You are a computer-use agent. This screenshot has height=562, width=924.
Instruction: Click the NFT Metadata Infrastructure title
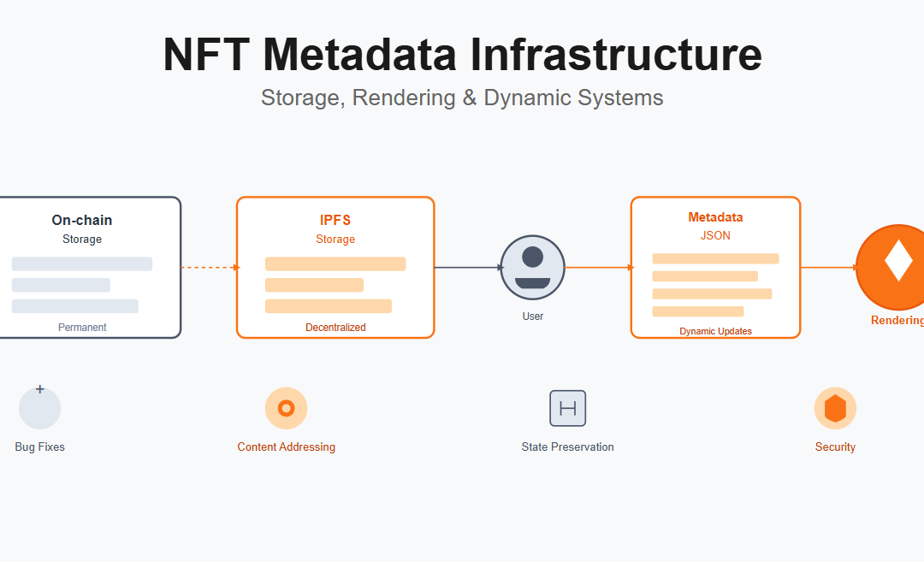pyautogui.click(x=462, y=55)
